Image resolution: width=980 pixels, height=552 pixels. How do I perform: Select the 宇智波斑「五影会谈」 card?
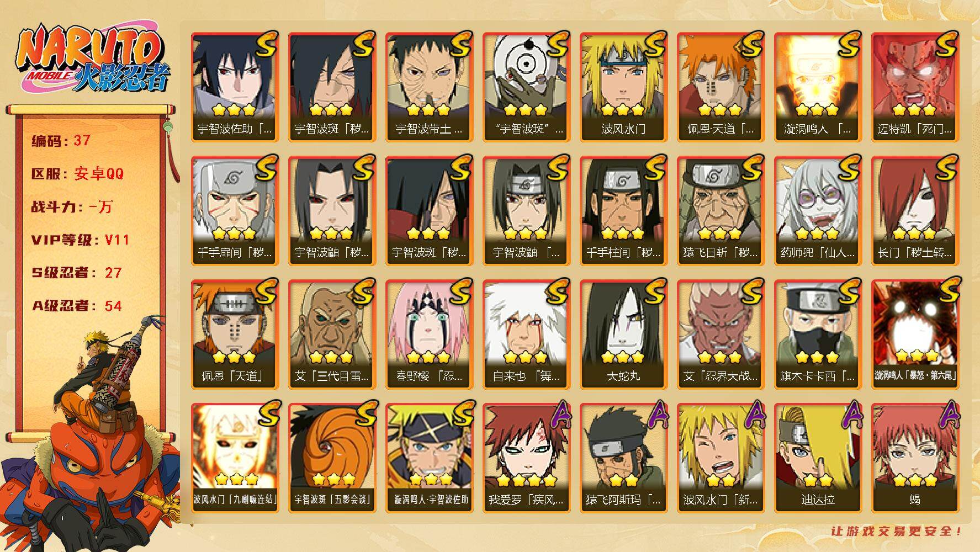332,458
